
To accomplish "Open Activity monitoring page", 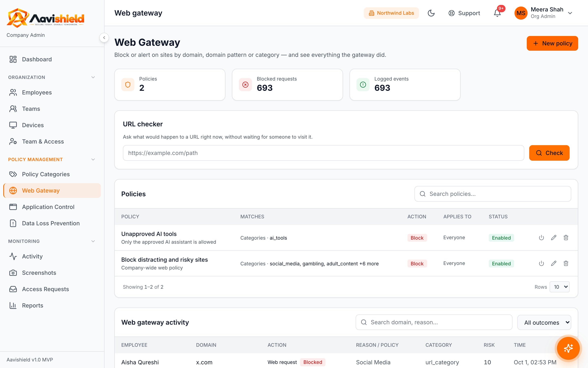I will click(x=52, y=256).
